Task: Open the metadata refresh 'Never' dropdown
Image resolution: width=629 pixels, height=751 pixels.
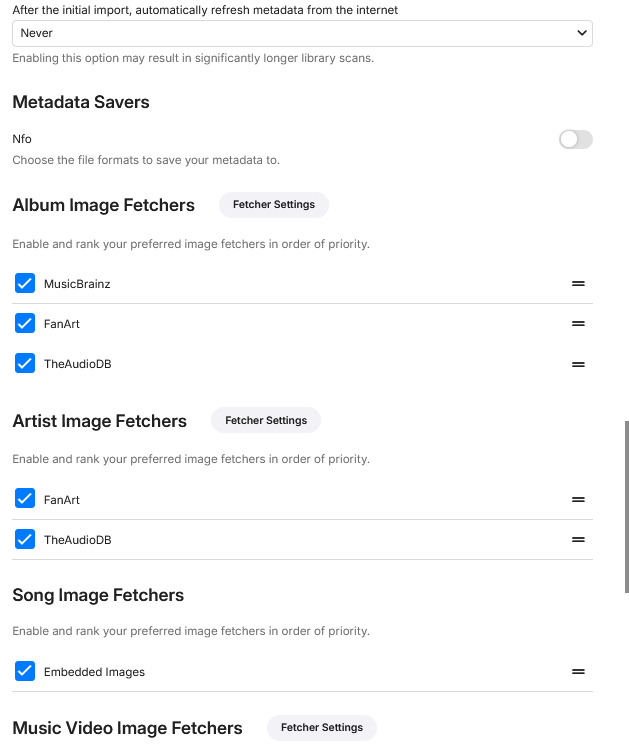Action: [302, 33]
